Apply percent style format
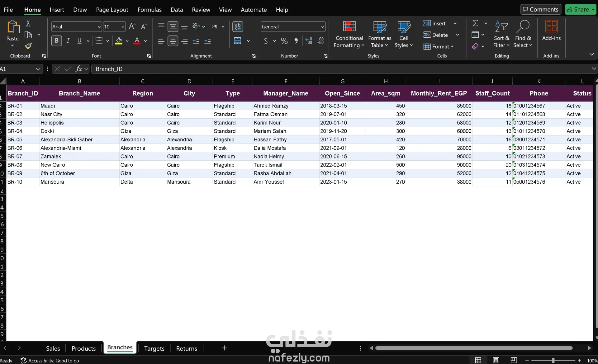The image size is (598, 364). point(284,41)
